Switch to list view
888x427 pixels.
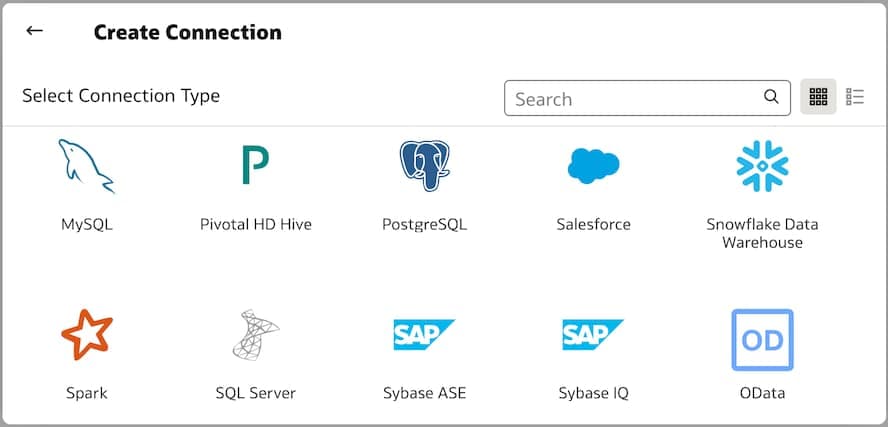click(x=855, y=97)
